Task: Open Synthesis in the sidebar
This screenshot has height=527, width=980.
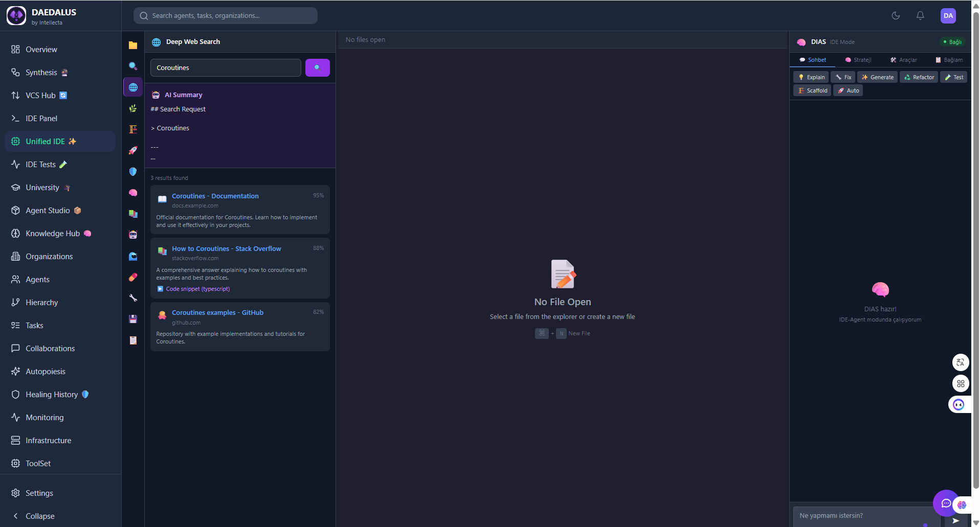Action: [x=60, y=72]
